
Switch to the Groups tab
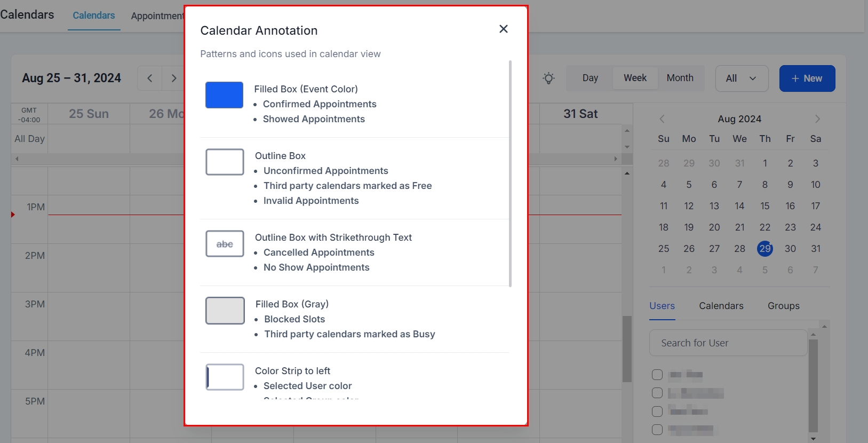pyautogui.click(x=783, y=306)
